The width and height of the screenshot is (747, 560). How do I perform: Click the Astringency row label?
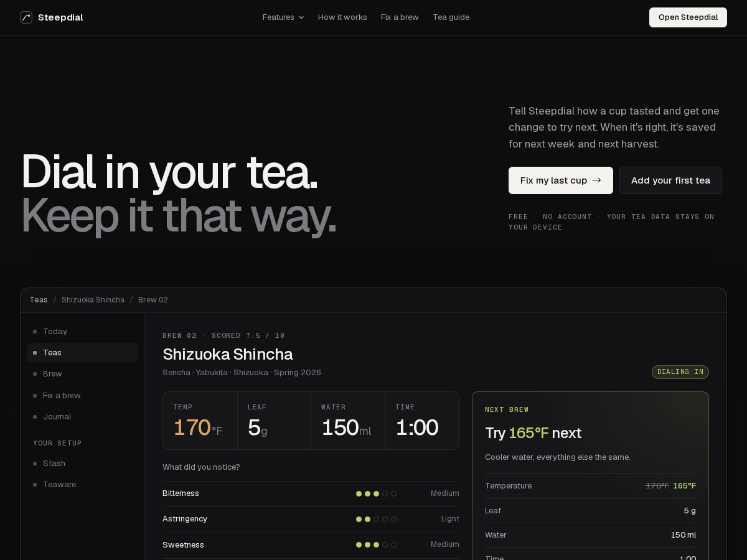185,519
